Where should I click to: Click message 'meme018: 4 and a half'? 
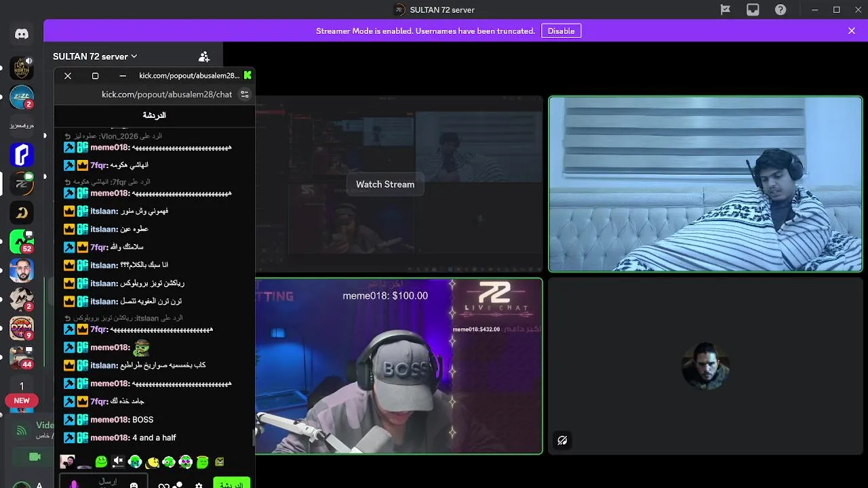pyautogui.click(x=119, y=438)
